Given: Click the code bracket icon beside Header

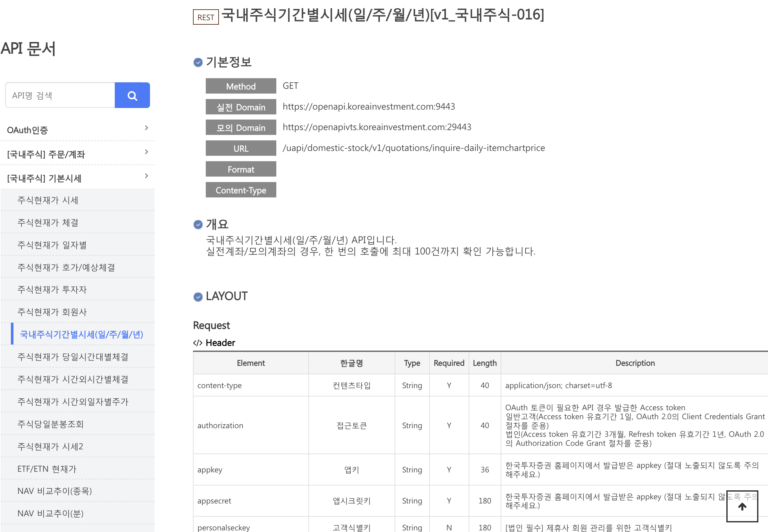Looking at the screenshot, I should 198,343.
